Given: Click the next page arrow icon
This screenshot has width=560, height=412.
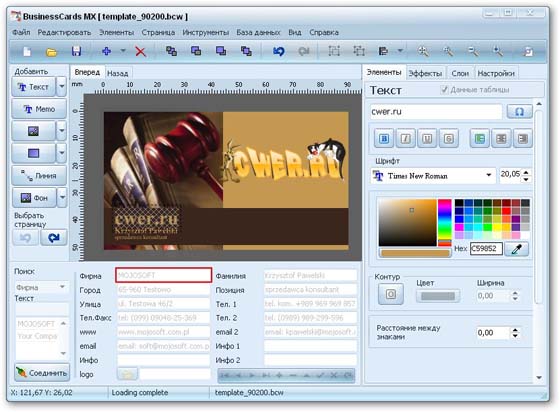Looking at the screenshot, I should tap(54, 238).
